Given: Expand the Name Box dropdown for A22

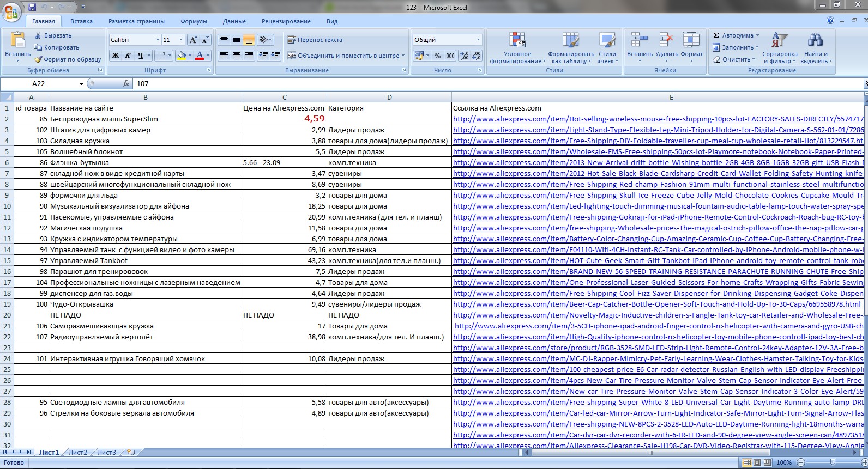Looking at the screenshot, I should 81,84.
